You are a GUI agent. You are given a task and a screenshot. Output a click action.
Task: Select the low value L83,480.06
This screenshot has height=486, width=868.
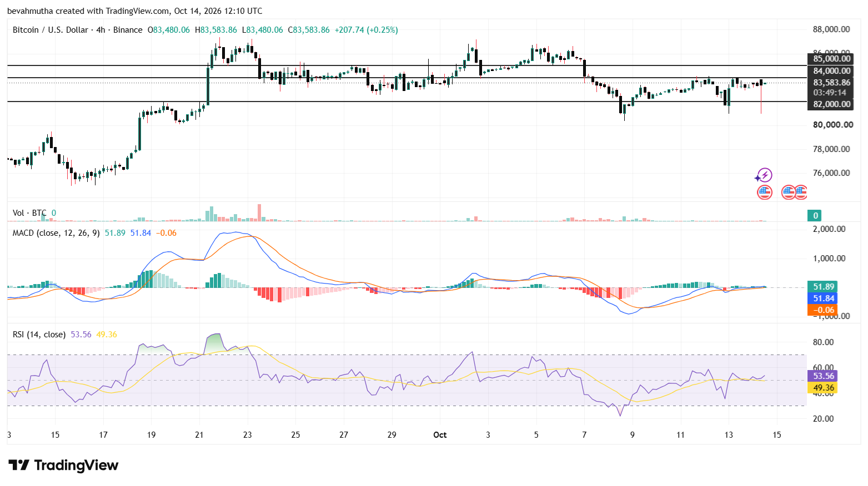(262, 30)
